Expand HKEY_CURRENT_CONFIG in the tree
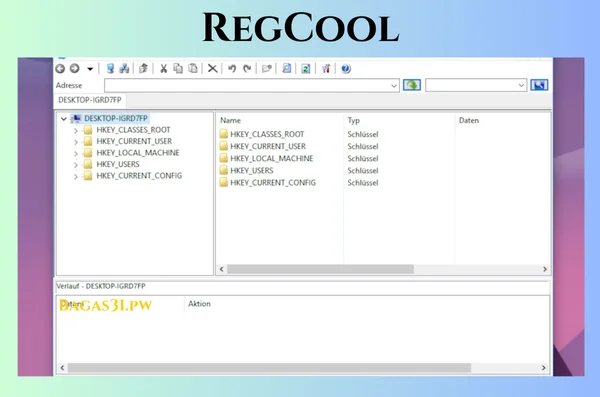Screen dimensions: 600x397 76,177
